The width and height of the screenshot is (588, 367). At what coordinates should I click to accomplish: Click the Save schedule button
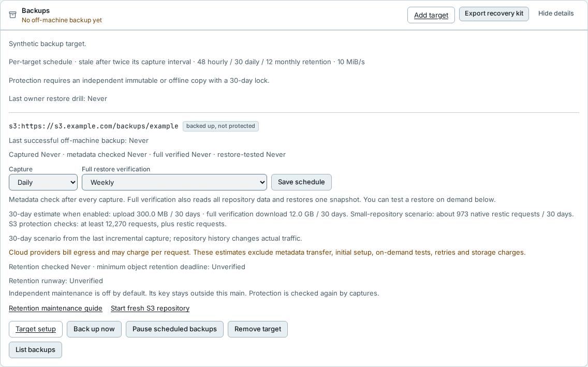coord(301,182)
